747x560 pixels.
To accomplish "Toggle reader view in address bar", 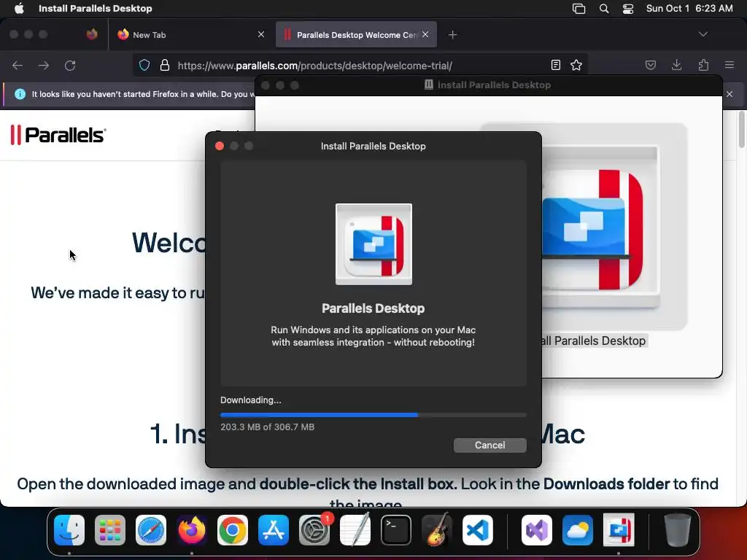I will pos(555,65).
